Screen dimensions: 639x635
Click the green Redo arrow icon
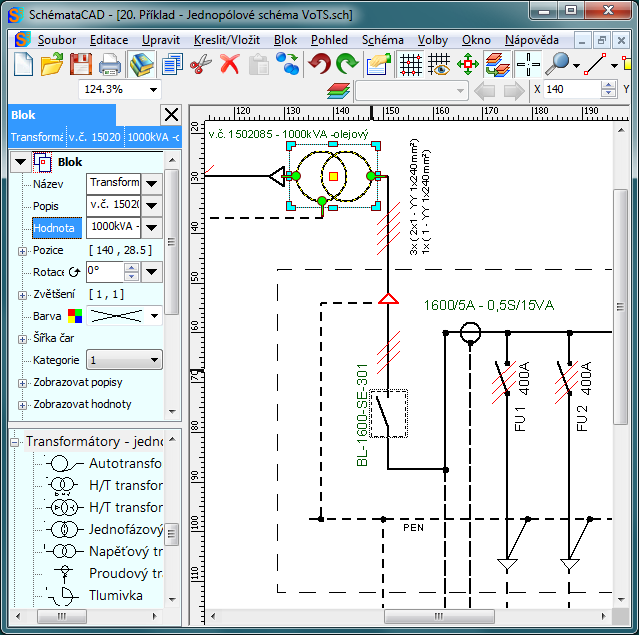pos(348,65)
